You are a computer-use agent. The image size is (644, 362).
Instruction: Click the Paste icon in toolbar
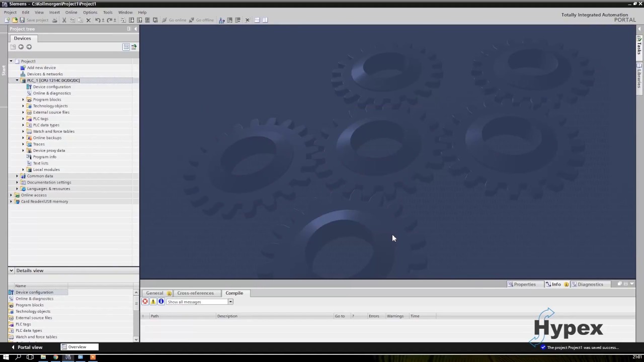coord(80,20)
